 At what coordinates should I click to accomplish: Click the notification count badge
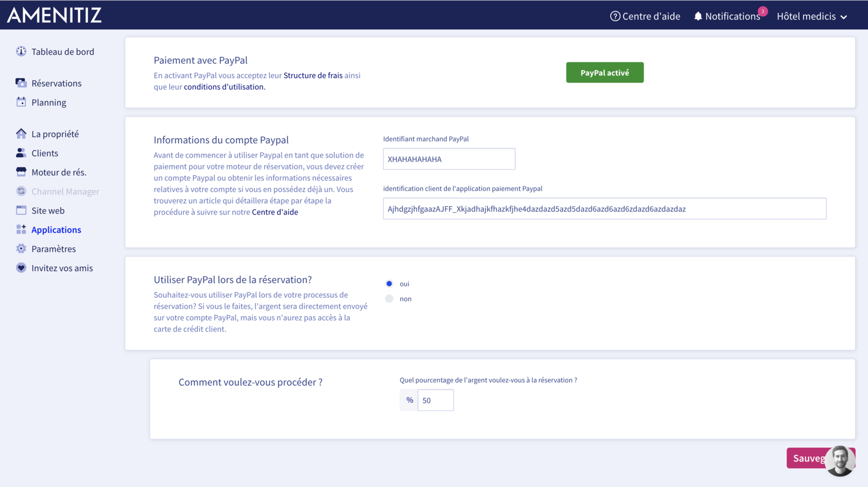pos(763,11)
